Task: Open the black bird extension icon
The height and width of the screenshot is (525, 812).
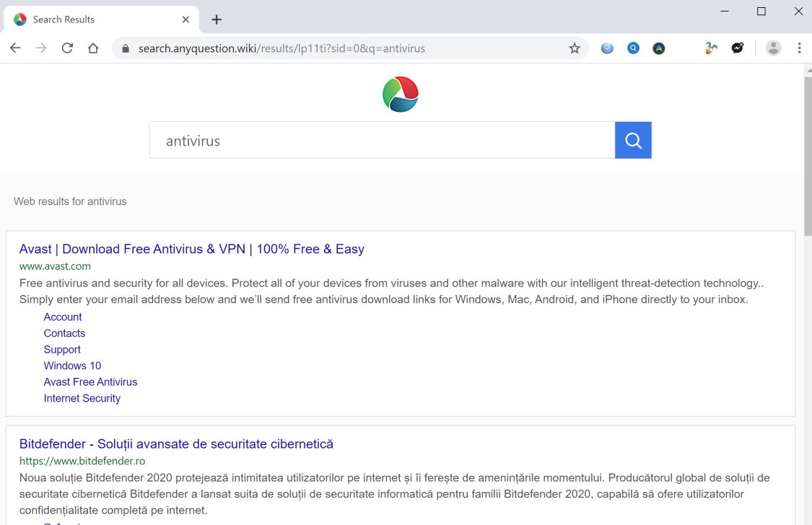Action: point(738,48)
